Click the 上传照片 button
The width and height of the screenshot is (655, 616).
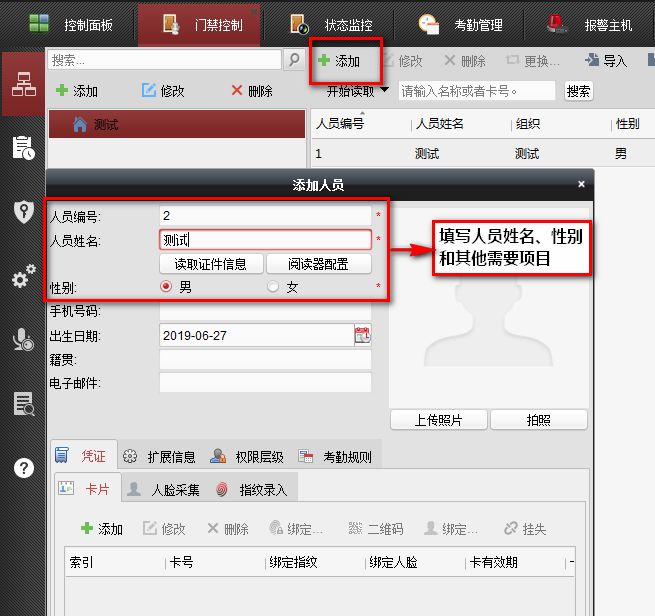coord(438,420)
